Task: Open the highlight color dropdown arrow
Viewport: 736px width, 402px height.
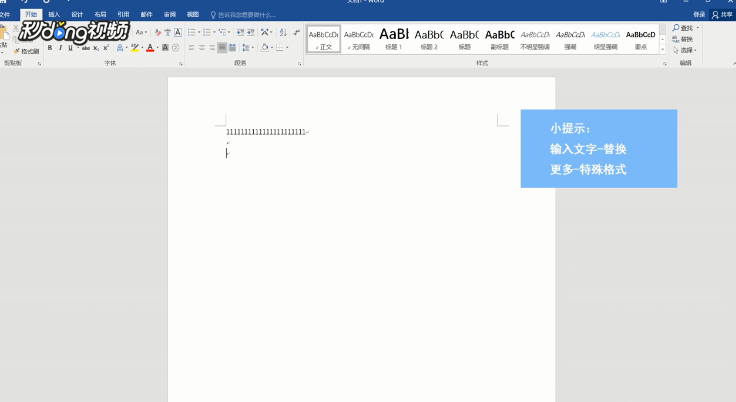Action: 142,47
